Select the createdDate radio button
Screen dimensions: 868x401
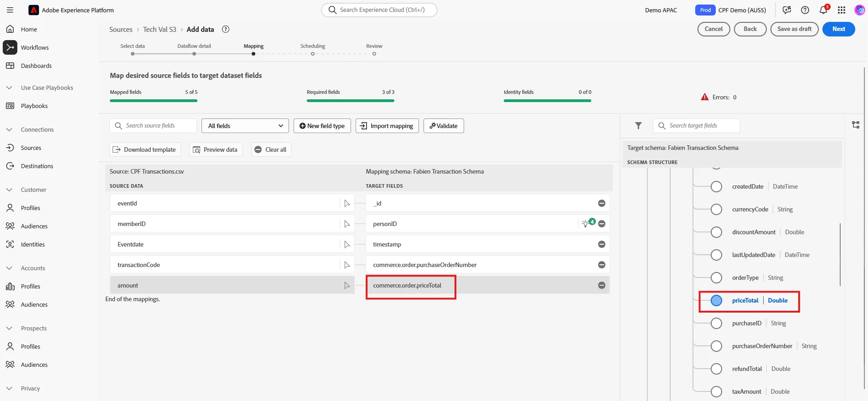716,186
